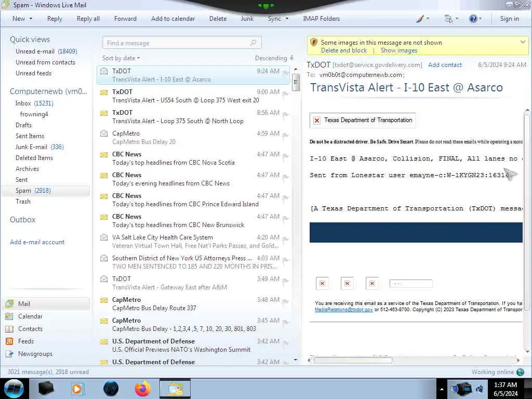532x399 pixels.
Task: Open the New message dropdown arrow
Action: tap(31, 19)
